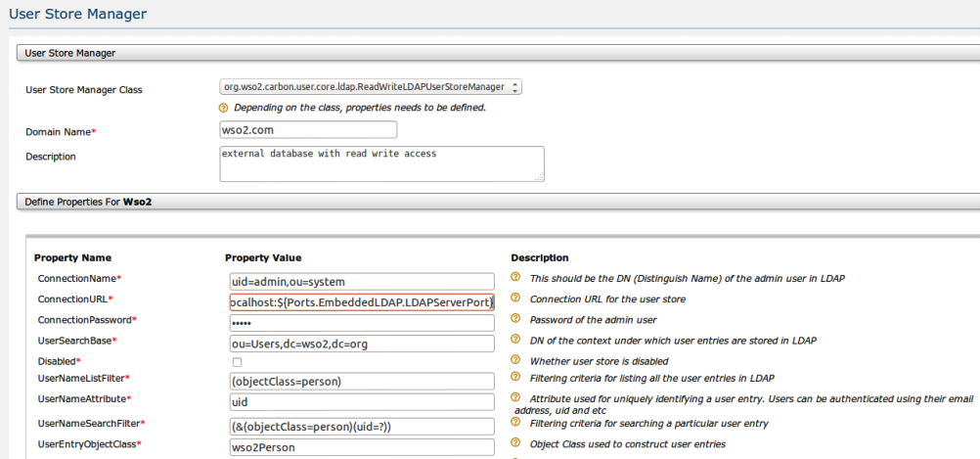Viewport: 980px width, 459px height.
Task: Click the 'UserEntryObjectClass' property label
Action: coord(87,444)
